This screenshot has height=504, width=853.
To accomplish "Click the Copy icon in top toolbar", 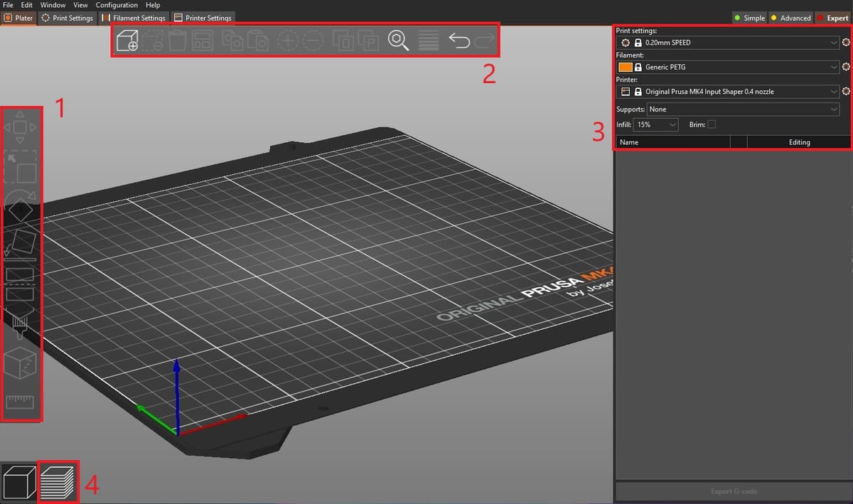I will (x=232, y=41).
